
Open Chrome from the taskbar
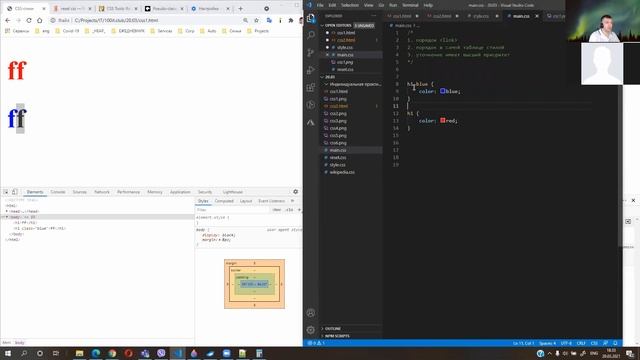[x=112, y=353]
